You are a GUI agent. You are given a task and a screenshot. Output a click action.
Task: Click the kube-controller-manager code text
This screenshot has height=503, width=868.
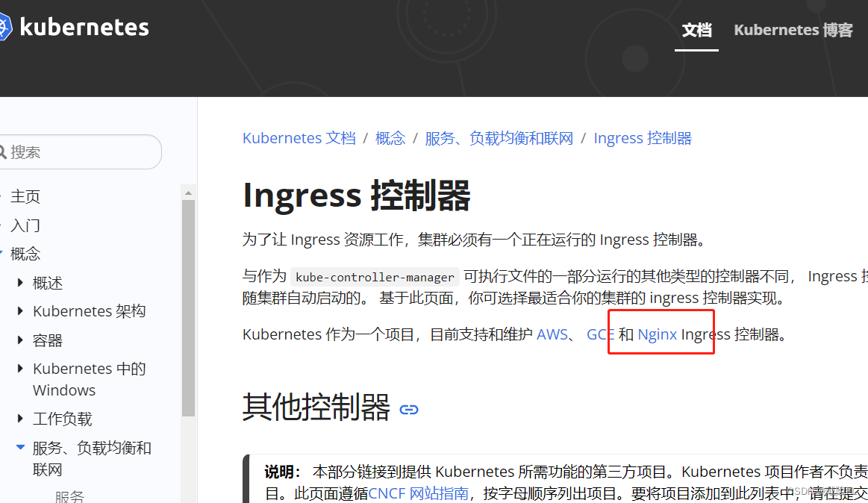[375, 277]
